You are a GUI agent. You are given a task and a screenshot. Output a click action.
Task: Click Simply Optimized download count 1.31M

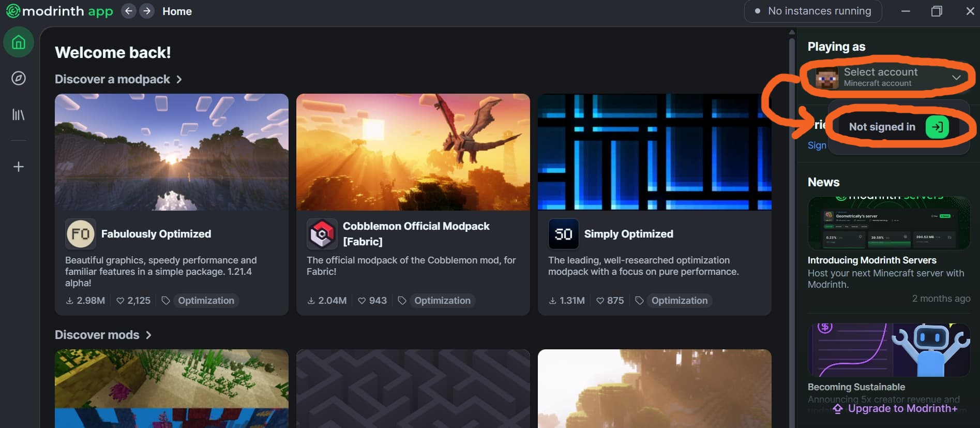pos(567,301)
